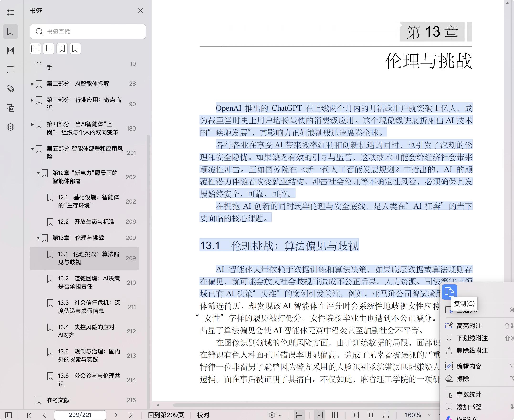
Task: Click the horizontal scrollbar thumb
Action: tap(306, 405)
